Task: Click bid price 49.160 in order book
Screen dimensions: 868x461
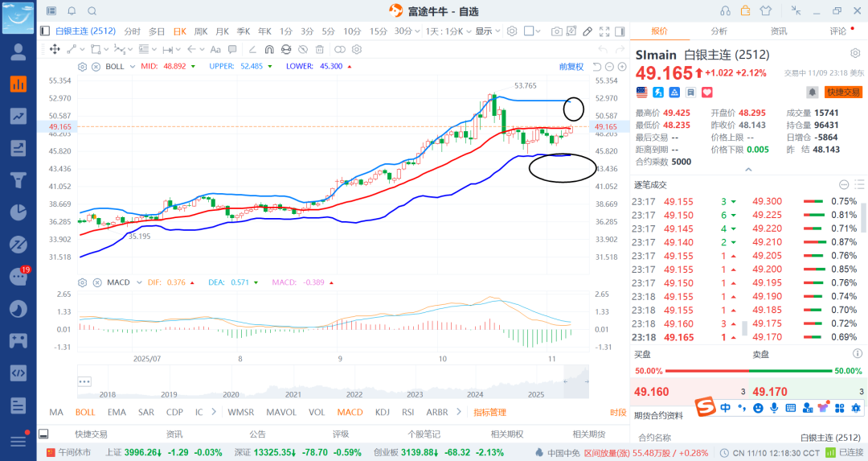Action: coord(652,392)
